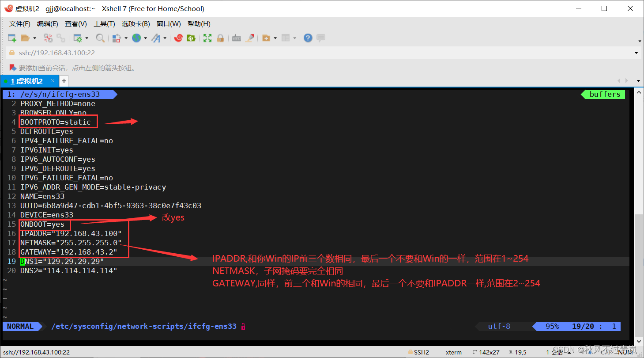
Task: Click the new folder toolbar icon
Action: click(x=266, y=38)
